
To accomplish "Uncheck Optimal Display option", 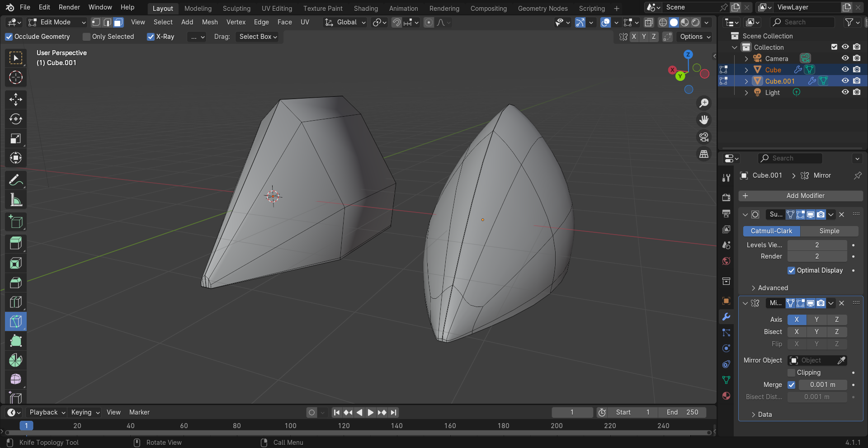I will click(x=791, y=270).
